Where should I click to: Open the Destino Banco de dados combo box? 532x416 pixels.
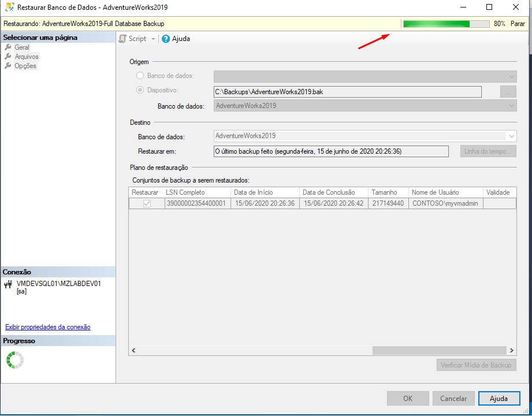click(x=365, y=136)
